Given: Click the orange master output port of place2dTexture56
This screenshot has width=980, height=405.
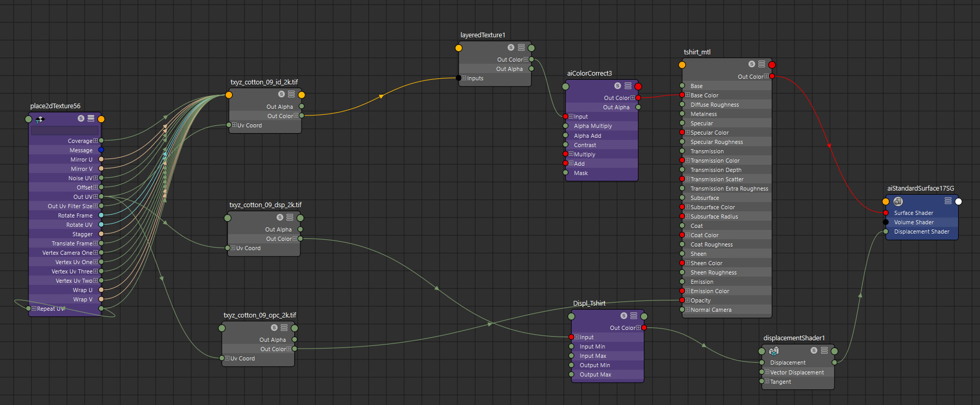Looking at the screenshot, I should (x=101, y=119).
